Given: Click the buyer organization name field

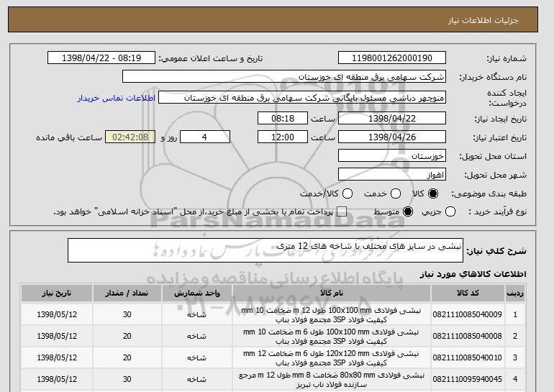Looking at the screenshot, I should 284,77.
